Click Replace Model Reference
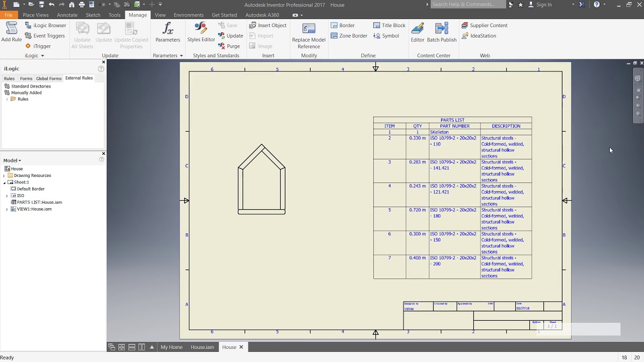Screen dimensions: 644x362 coord(308,36)
